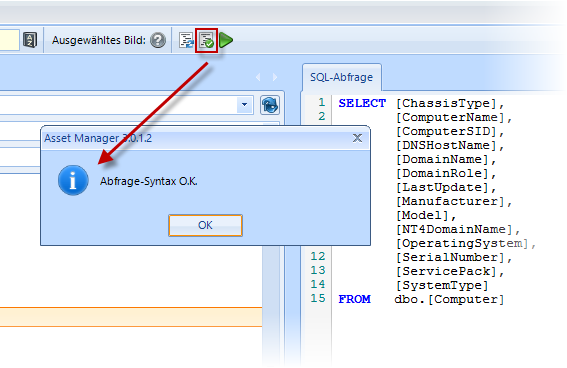This screenshot has width=567, height=368.
Task: Run the query with the green play icon
Action: point(226,40)
